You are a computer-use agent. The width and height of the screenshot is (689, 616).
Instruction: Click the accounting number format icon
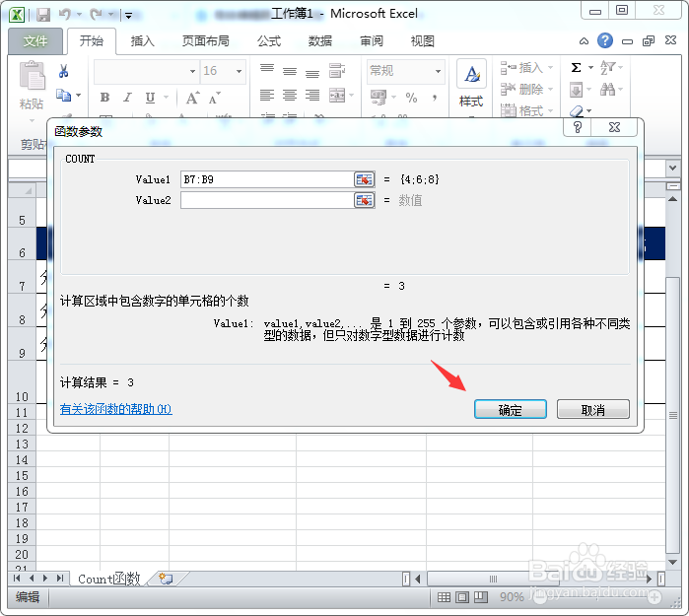pyautogui.click(x=379, y=98)
